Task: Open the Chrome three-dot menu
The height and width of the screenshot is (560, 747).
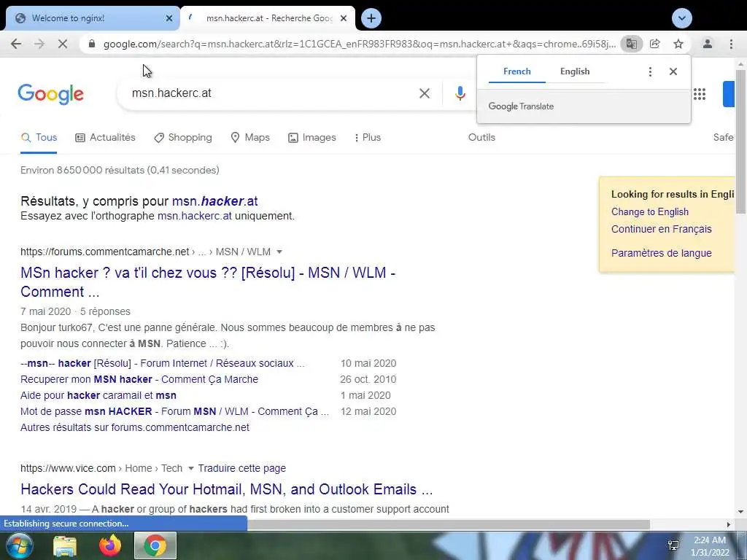Action: [731, 44]
